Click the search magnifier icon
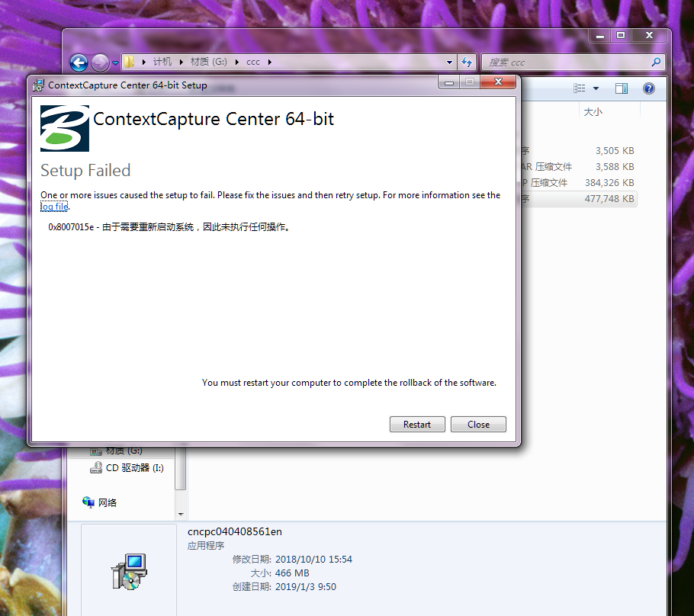The image size is (694, 616). pos(656,62)
